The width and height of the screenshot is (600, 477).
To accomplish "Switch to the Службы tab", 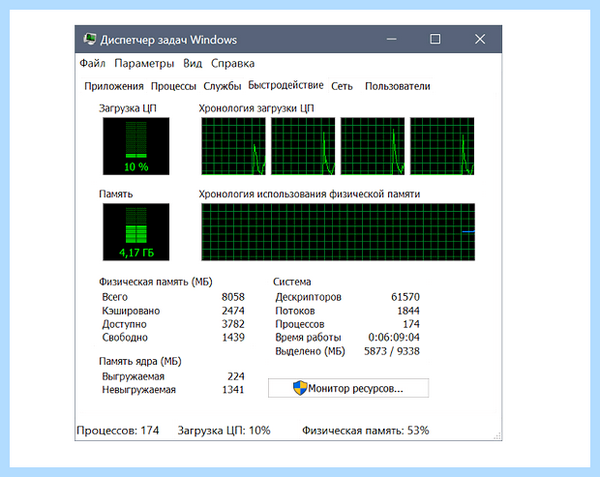I will tap(222, 86).
